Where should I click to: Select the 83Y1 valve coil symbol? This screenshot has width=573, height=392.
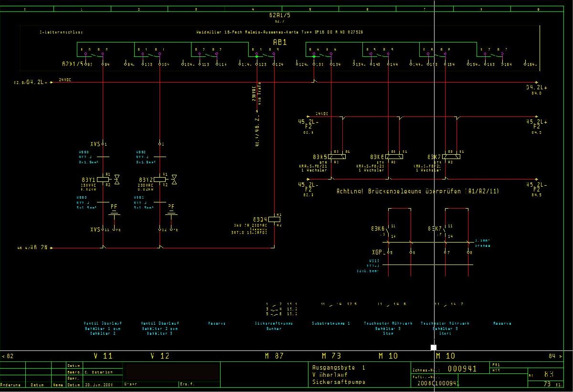(103, 179)
